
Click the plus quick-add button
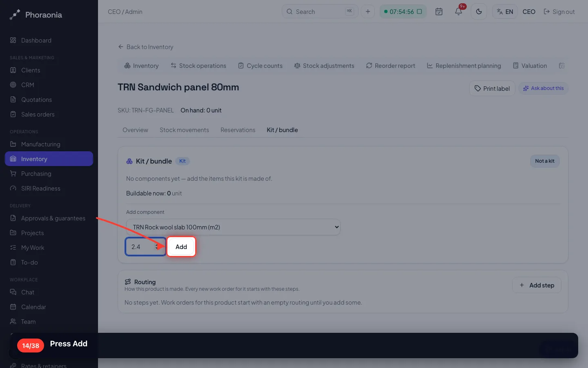point(368,11)
